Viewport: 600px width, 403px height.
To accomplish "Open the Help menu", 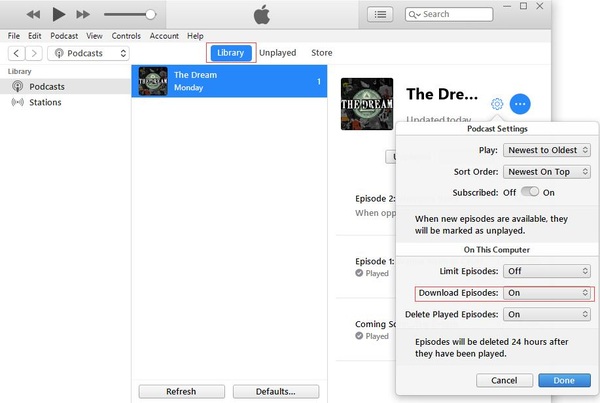I will 195,36.
